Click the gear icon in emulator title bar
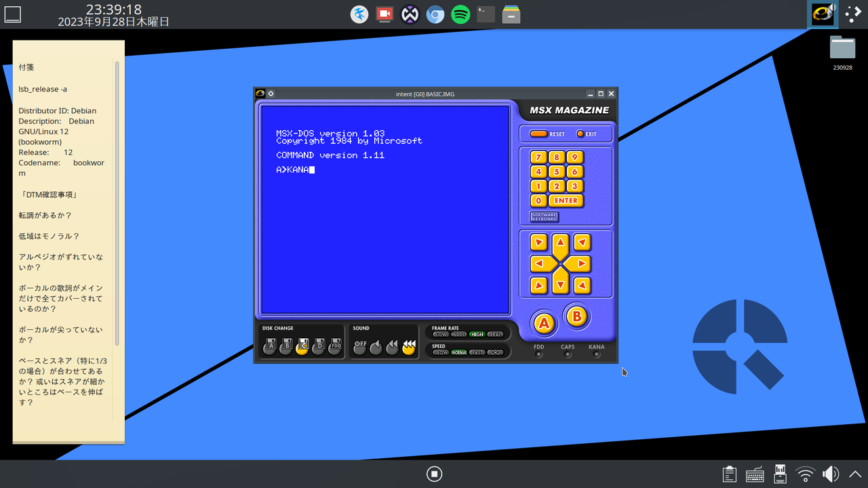Screen dimensions: 868x488 pyautogui.click(x=271, y=94)
